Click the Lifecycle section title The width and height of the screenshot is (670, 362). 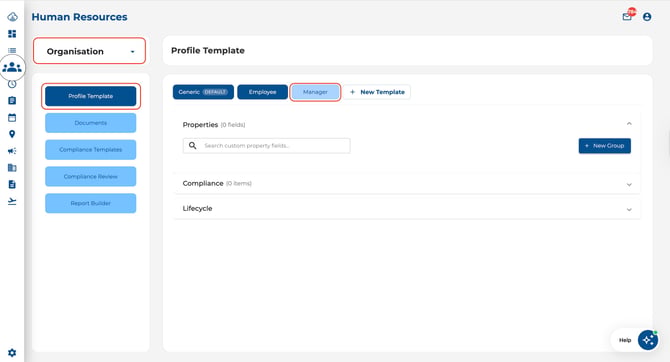(x=197, y=209)
